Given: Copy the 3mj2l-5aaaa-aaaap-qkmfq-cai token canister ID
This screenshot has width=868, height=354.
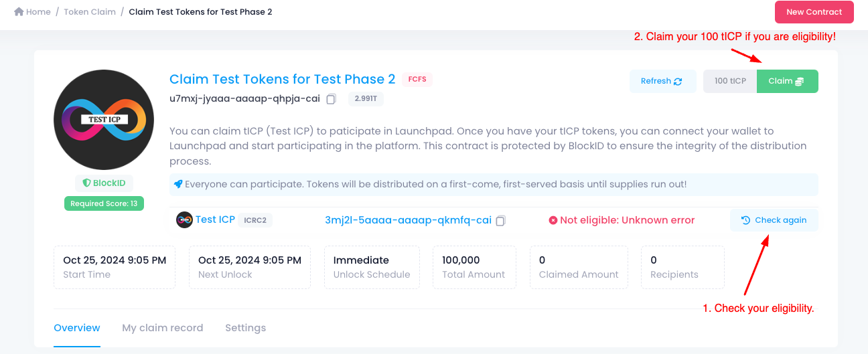Looking at the screenshot, I should [x=501, y=220].
